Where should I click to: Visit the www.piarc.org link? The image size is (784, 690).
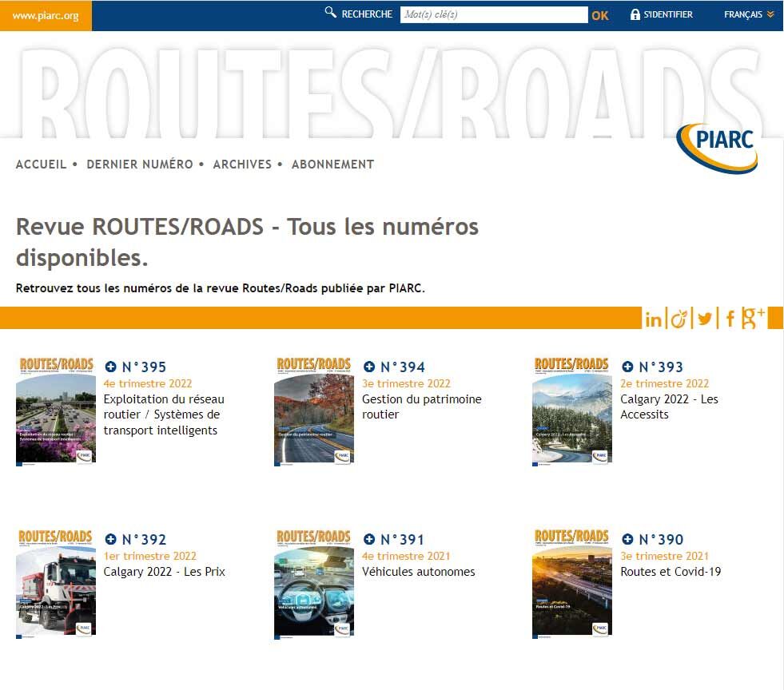(46, 15)
